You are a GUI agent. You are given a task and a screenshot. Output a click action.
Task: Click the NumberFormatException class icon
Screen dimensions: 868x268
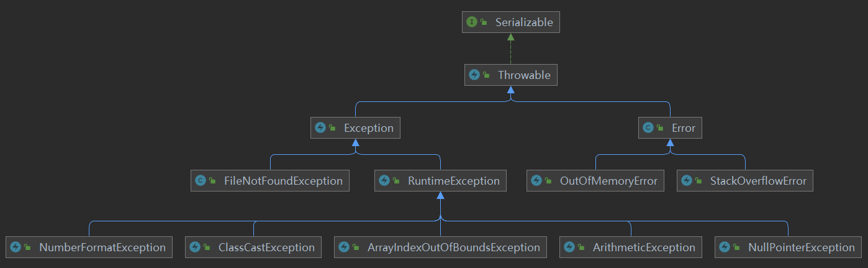click(16, 247)
